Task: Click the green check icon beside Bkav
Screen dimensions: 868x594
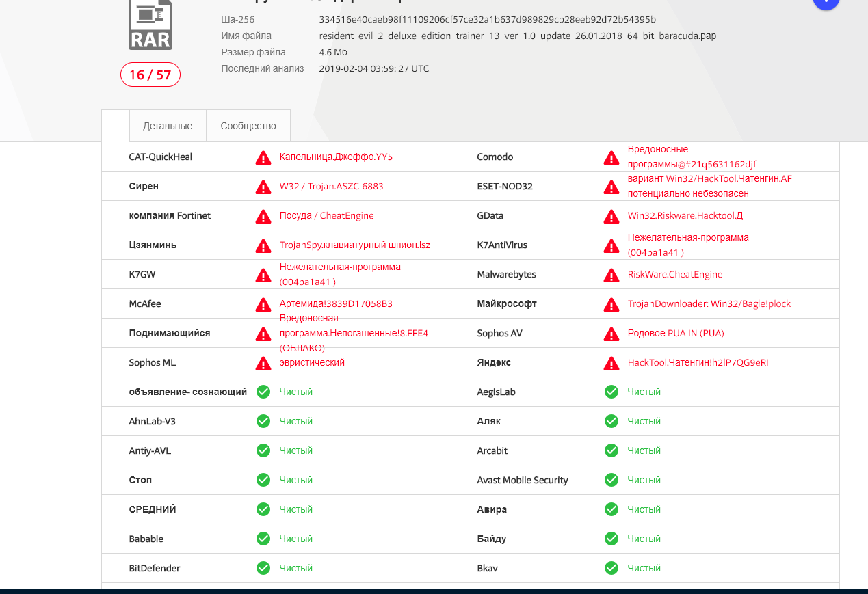Action: 611,569
